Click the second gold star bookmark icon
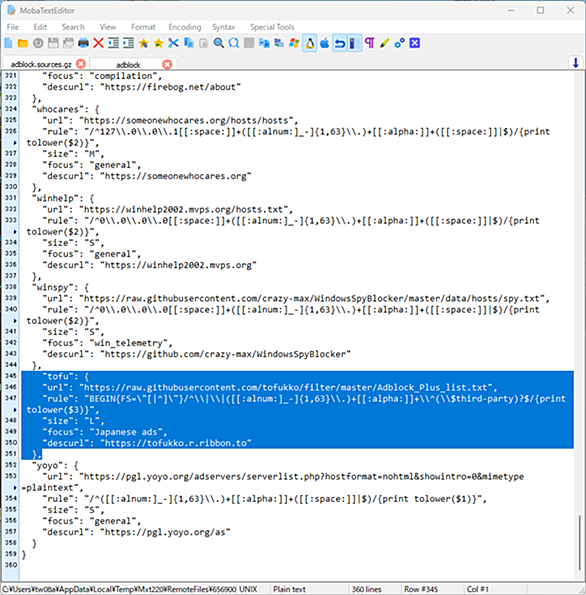This screenshot has width=586, height=595. click(x=159, y=43)
